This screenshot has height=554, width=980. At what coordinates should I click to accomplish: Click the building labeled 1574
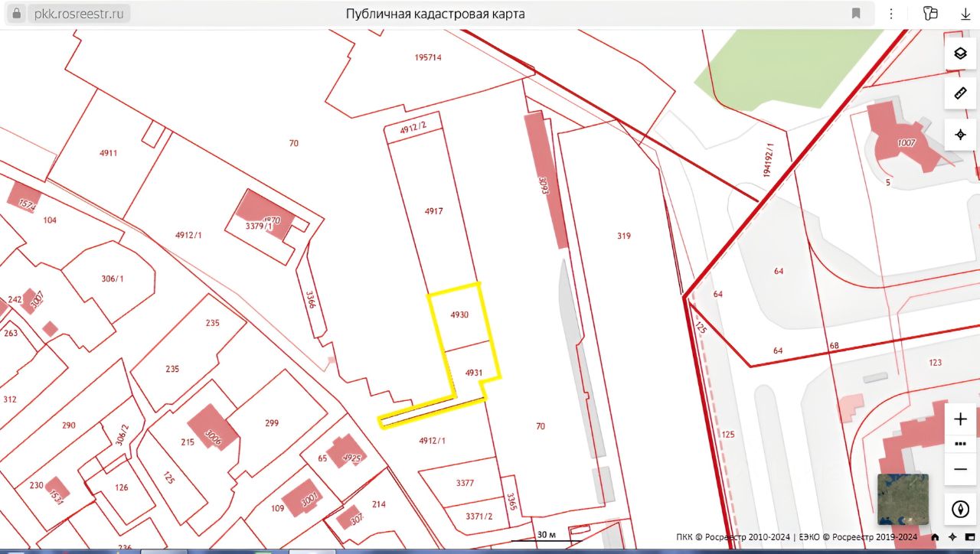tap(25, 198)
